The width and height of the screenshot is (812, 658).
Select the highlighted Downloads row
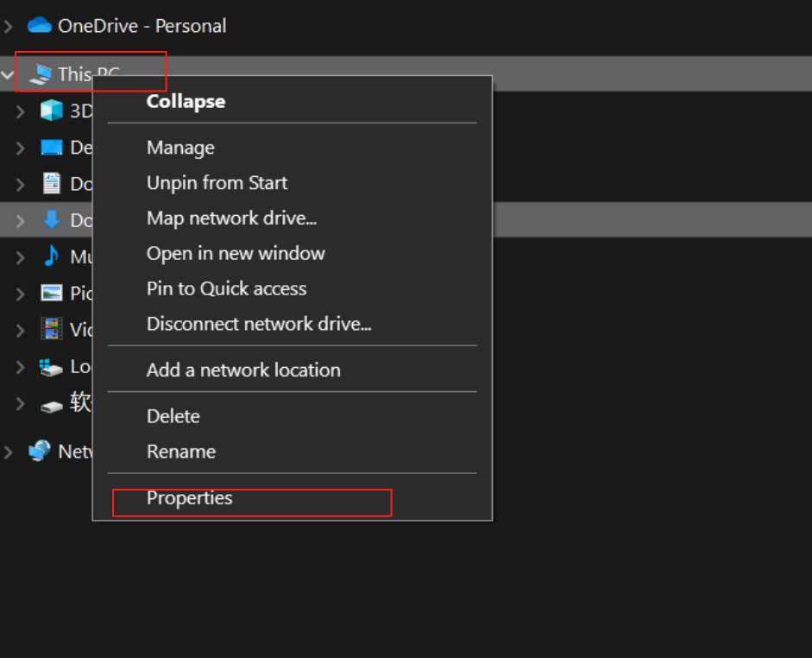[x=78, y=219]
